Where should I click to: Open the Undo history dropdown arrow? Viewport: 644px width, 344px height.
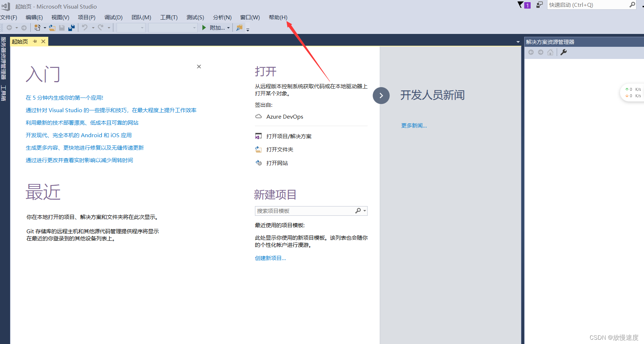click(x=93, y=28)
